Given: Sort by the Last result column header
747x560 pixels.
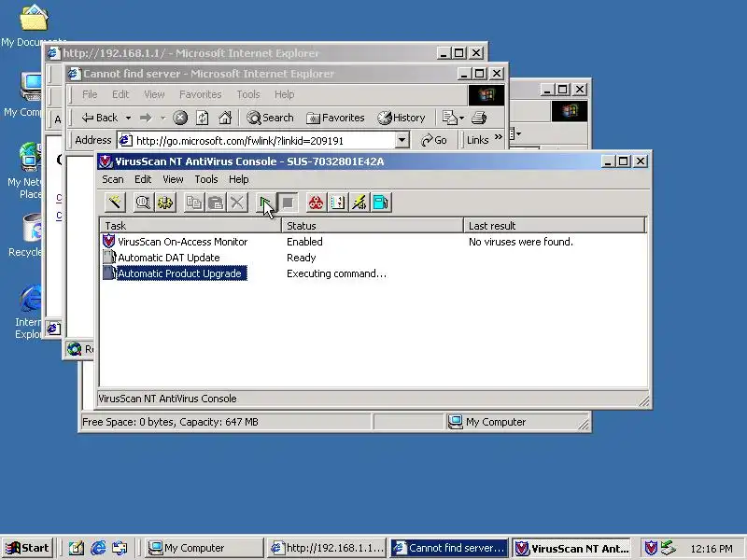Looking at the screenshot, I should click(x=555, y=225).
